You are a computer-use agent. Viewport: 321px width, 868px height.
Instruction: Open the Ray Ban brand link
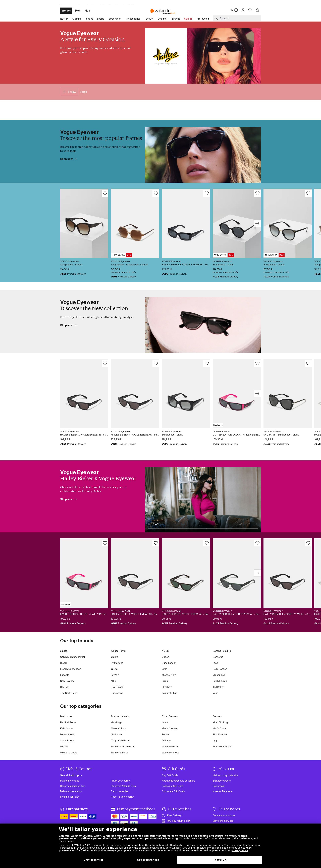(x=65, y=687)
